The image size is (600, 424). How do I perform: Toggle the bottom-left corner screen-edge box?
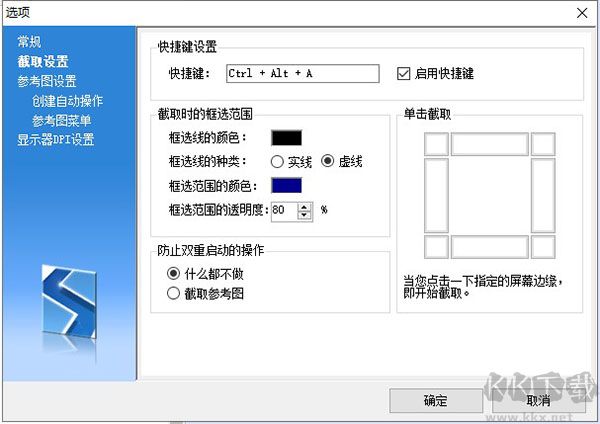pyautogui.click(x=436, y=247)
